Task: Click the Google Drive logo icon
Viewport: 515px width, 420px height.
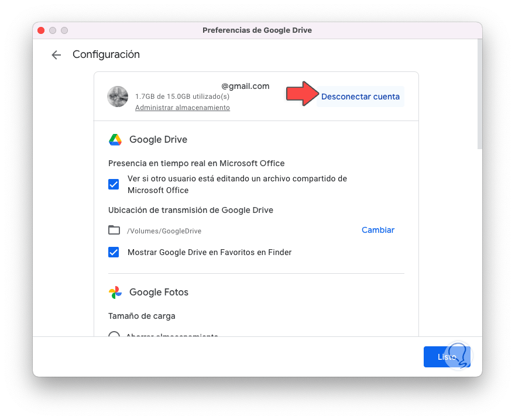Action: click(115, 140)
